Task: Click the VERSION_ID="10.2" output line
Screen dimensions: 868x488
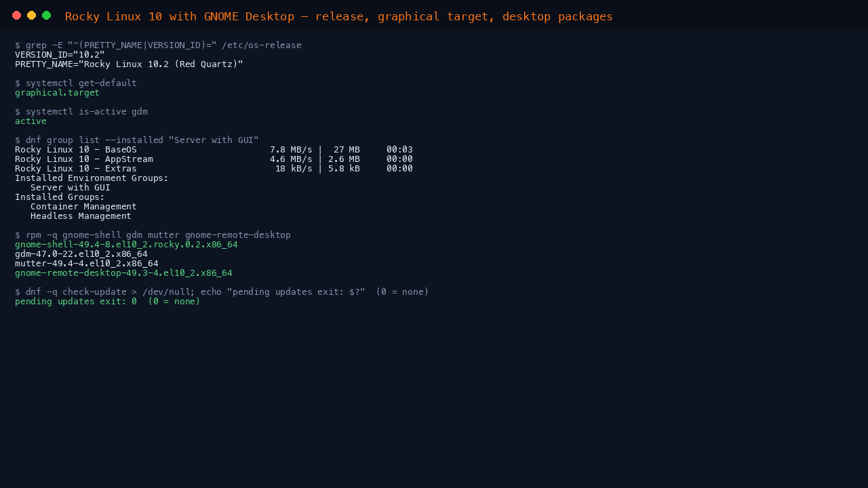Action: coord(60,55)
